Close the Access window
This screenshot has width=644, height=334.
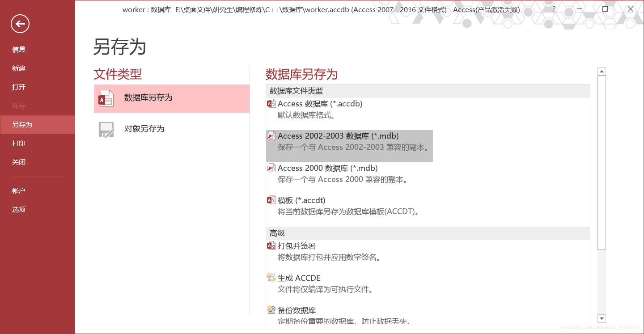[x=631, y=9]
